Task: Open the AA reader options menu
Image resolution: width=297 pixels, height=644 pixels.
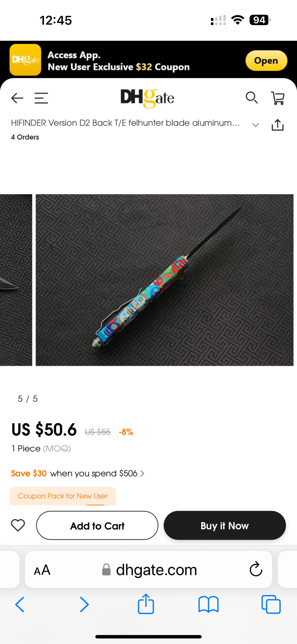Action: click(42, 570)
